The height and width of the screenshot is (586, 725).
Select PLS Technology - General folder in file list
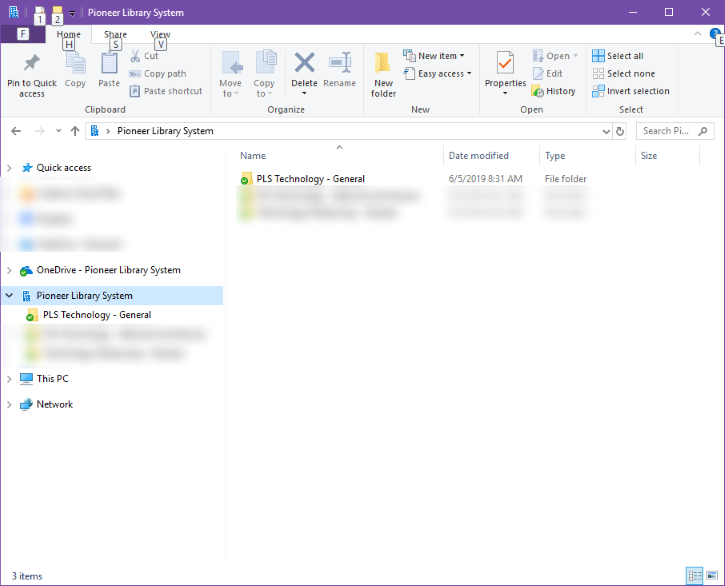310,179
